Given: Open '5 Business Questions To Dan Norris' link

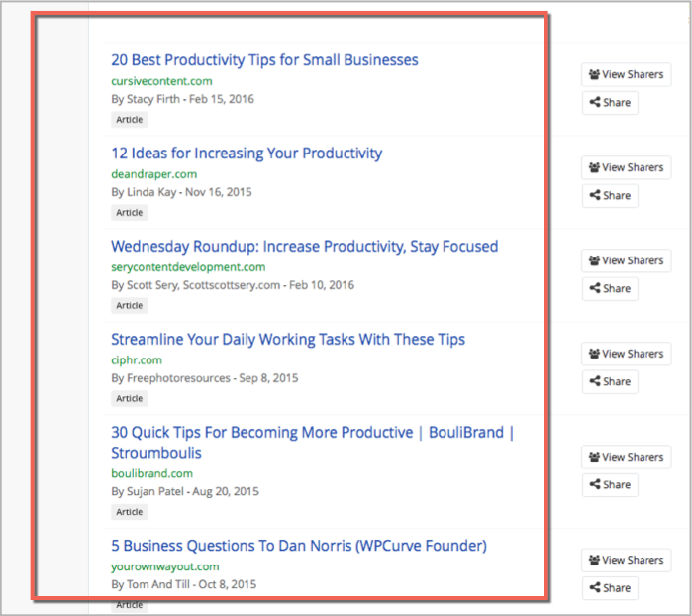Looking at the screenshot, I should 299,546.
